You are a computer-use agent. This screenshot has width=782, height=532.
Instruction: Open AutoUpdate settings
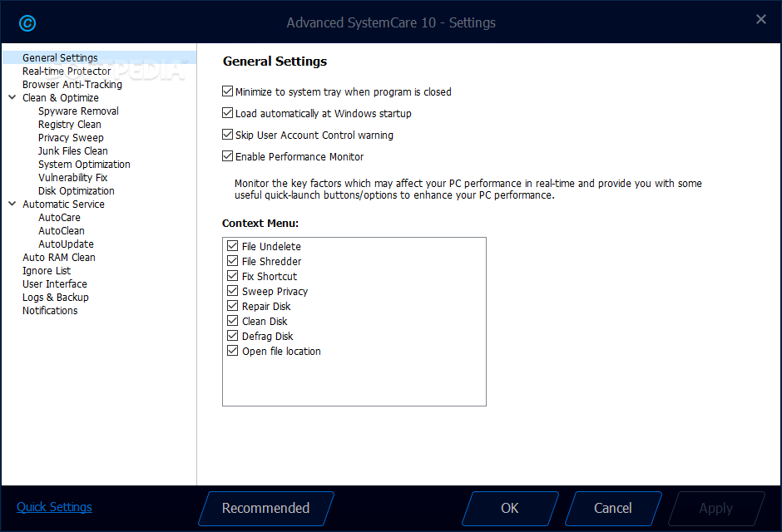66,244
